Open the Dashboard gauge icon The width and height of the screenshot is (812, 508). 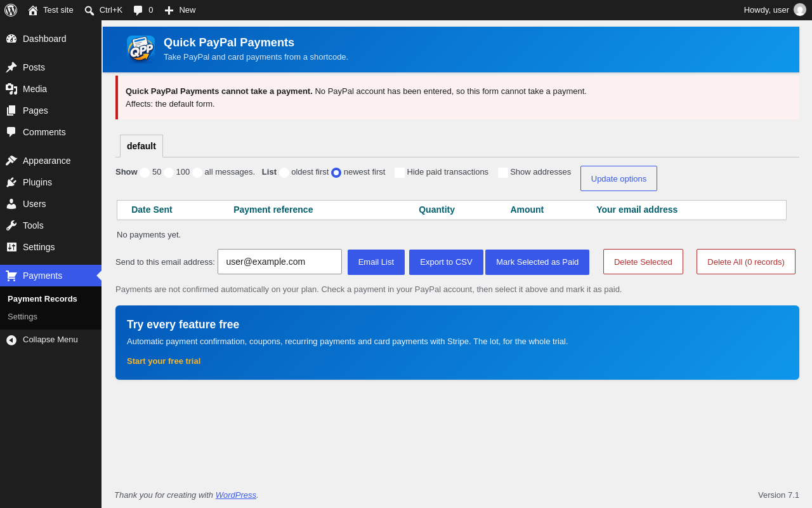click(11, 39)
